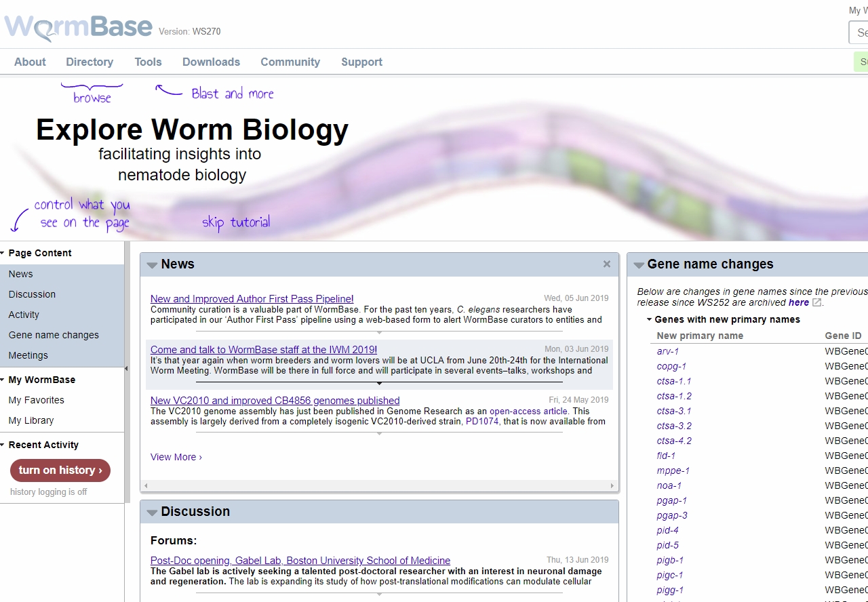Open gene mppe-1

pos(673,470)
